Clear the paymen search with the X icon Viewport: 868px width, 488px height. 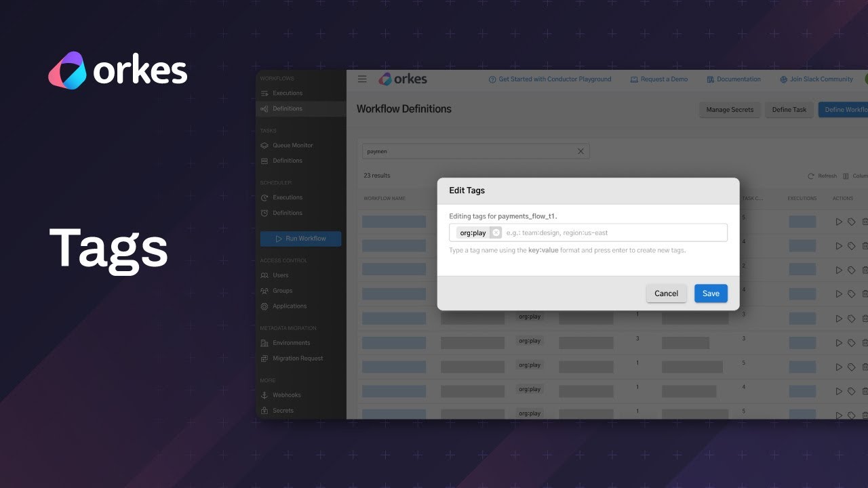pyautogui.click(x=580, y=151)
